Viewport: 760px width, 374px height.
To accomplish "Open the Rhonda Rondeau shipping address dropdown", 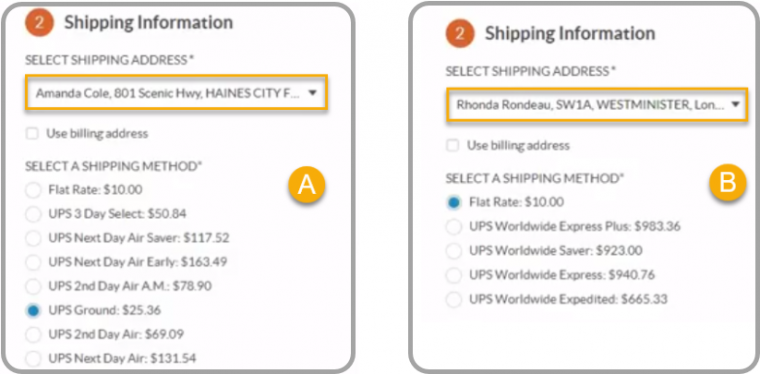I will tap(596, 104).
